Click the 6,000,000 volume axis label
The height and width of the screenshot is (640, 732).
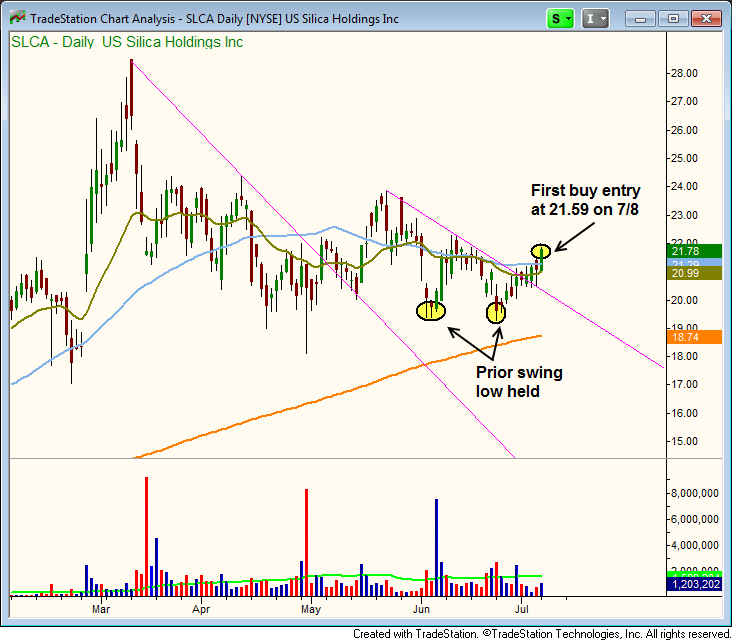(x=695, y=519)
